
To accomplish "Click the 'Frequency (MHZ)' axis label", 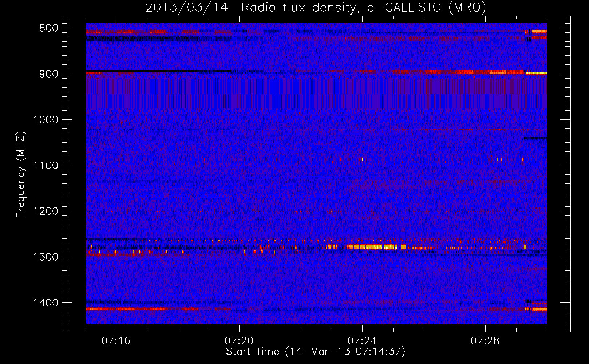I will point(21,175).
